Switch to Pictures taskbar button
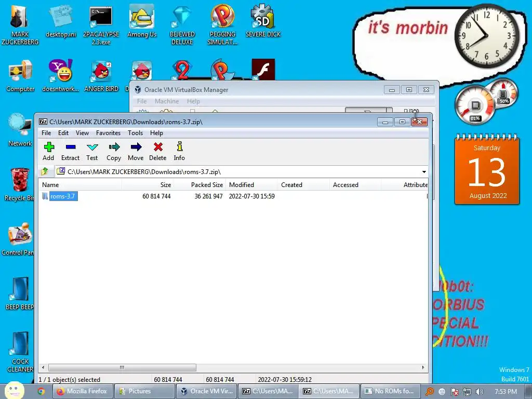 coord(144,391)
